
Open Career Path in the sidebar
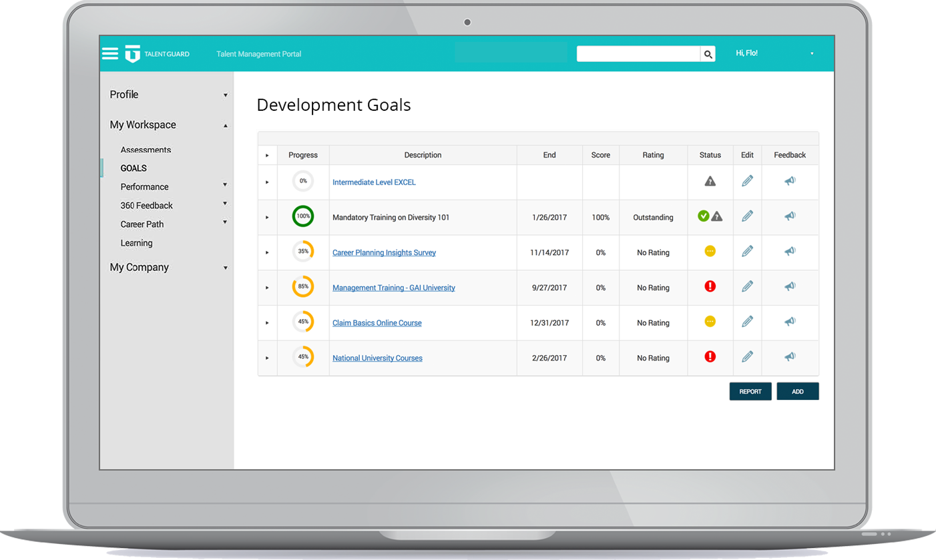point(142,224)
